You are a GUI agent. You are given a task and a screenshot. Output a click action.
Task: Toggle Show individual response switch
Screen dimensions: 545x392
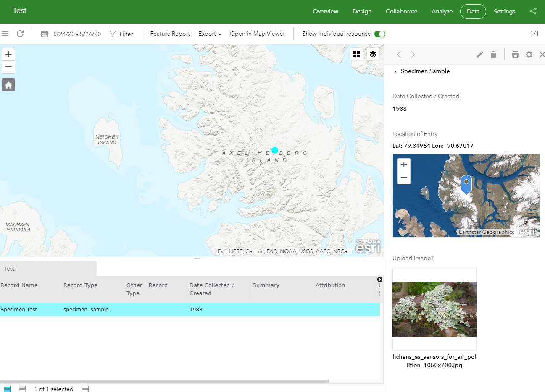pyautogui.click(x=379, y=34)
